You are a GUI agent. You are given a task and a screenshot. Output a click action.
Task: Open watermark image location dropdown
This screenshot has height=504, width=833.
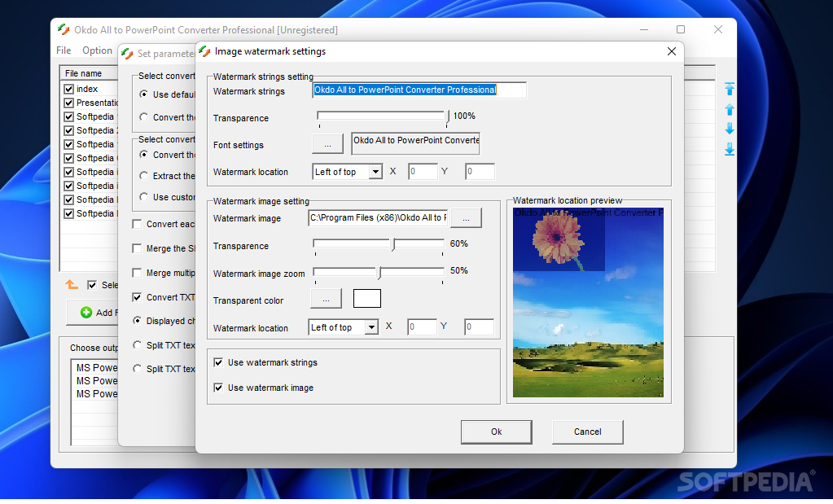372,327
